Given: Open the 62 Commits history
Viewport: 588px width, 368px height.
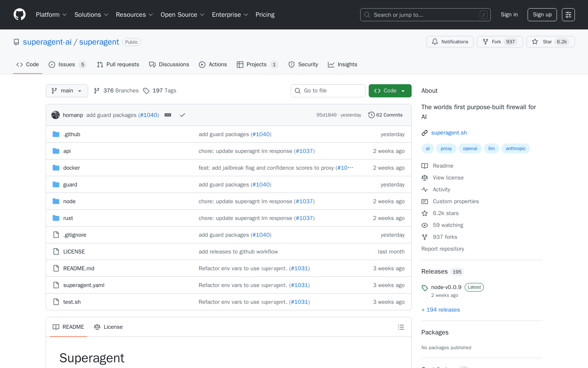Looking at the screenshot, I should point(385,115).
